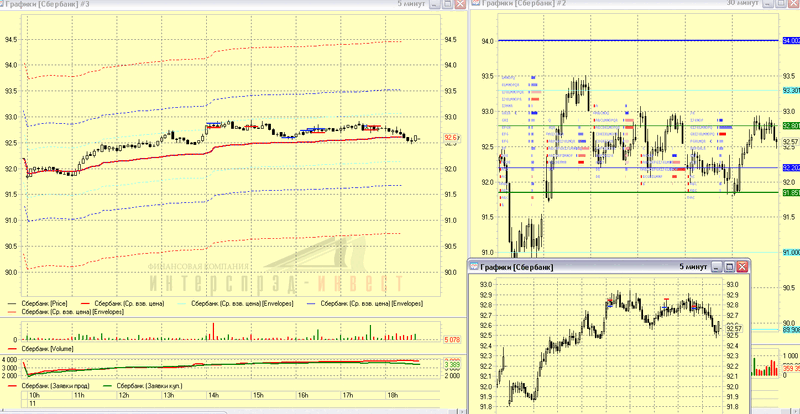This screenshot has height=414, width=800.
Task: Maximize the floating Графики [Сбербанк] 5 минут window
Action: (x=730, y=267)
